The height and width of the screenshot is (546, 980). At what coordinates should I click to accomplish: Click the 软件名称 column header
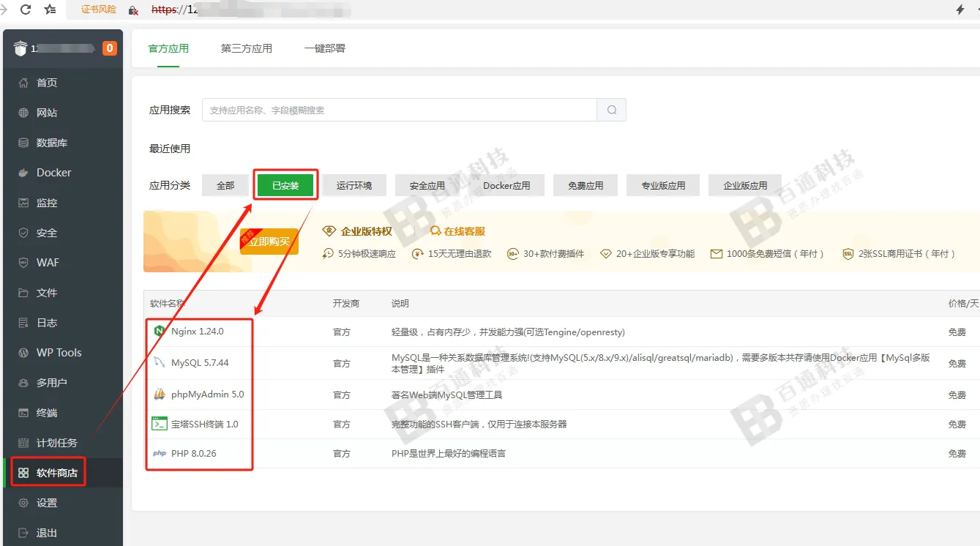[168, 303]
